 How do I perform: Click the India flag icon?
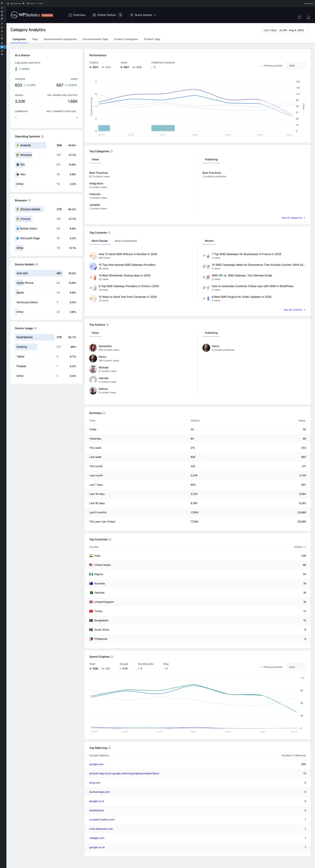[x=91, y=556]
